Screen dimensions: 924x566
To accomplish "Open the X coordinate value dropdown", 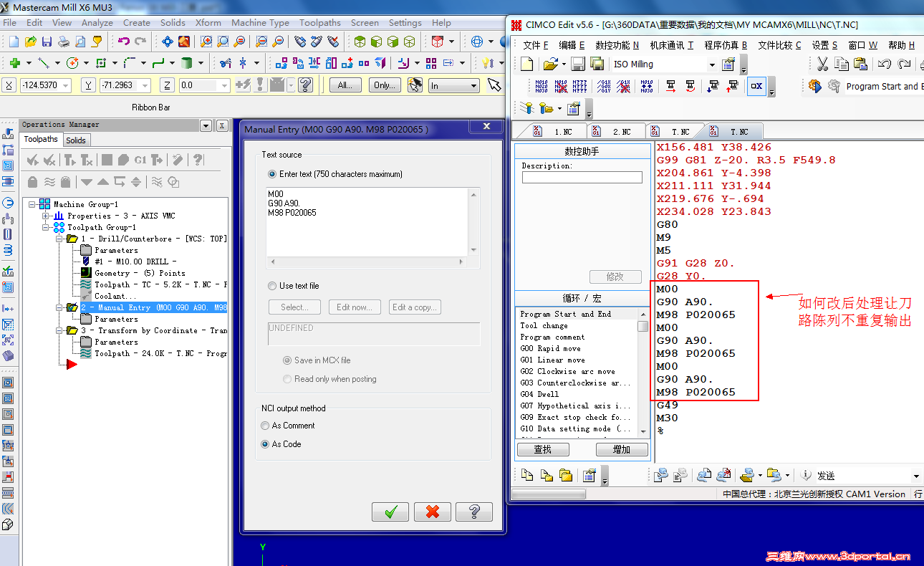I will coord(66,86).
